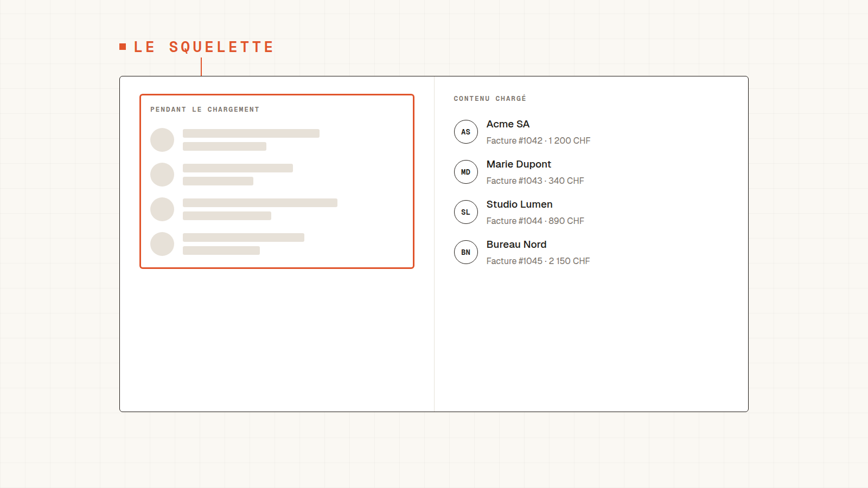Click the Le Squelette heading
The image size is (868, 488).
[203, 47]
